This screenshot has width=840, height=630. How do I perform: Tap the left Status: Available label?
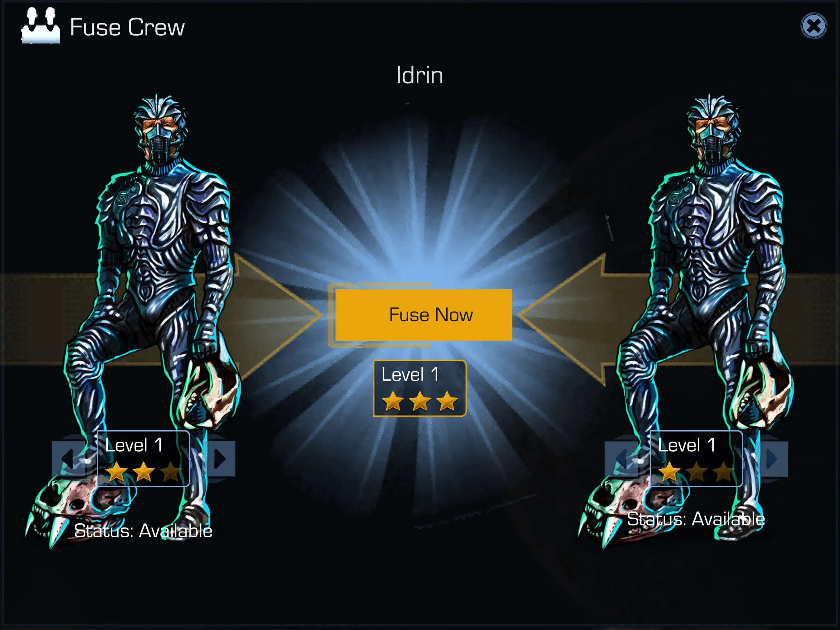click(143, 531)
